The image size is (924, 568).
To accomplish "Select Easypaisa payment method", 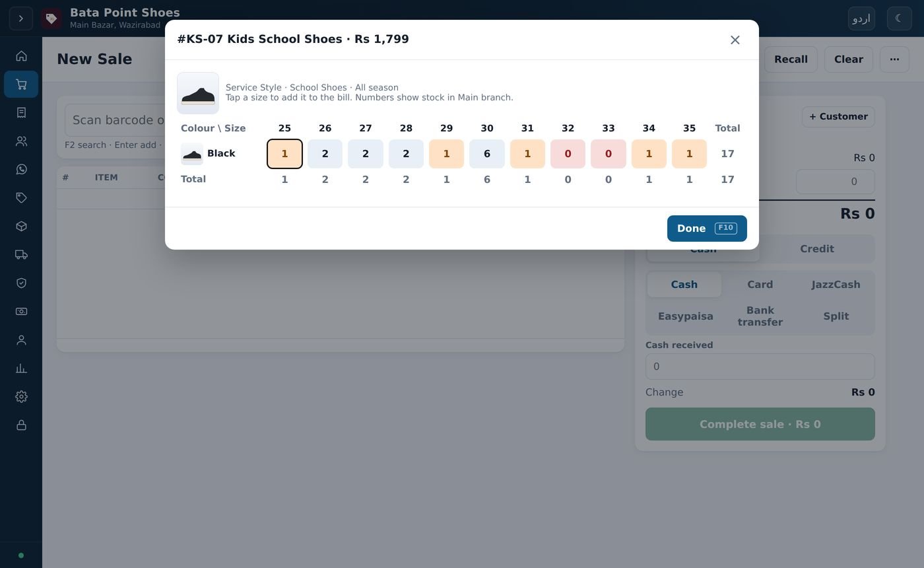I will (685, 316).
